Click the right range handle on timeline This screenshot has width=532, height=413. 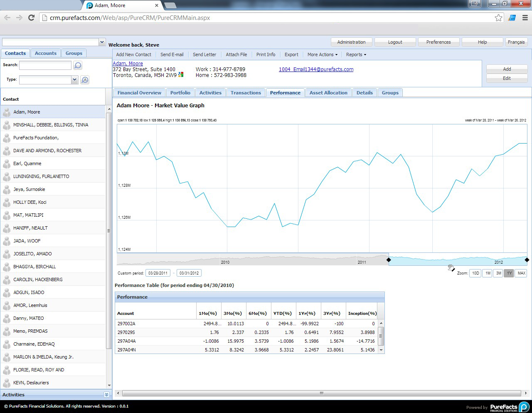click(527, 260)
